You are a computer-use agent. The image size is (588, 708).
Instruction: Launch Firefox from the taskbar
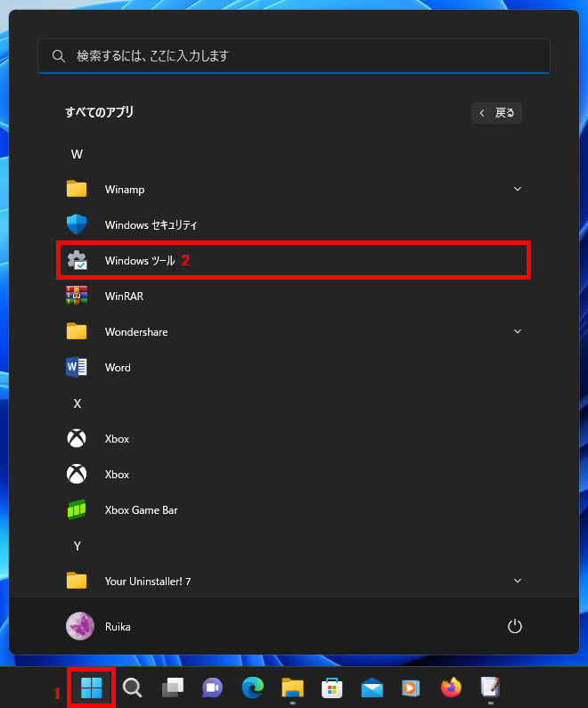(x=451, y=688)
